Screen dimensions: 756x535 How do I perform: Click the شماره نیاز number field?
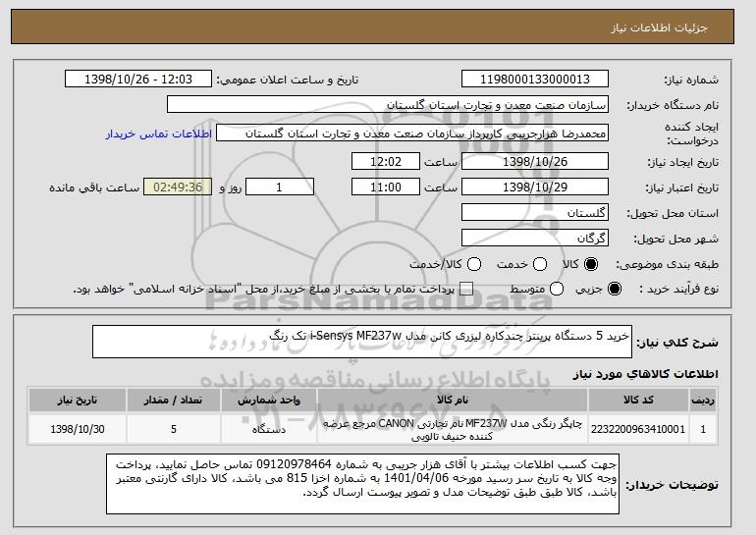point(535,80)
